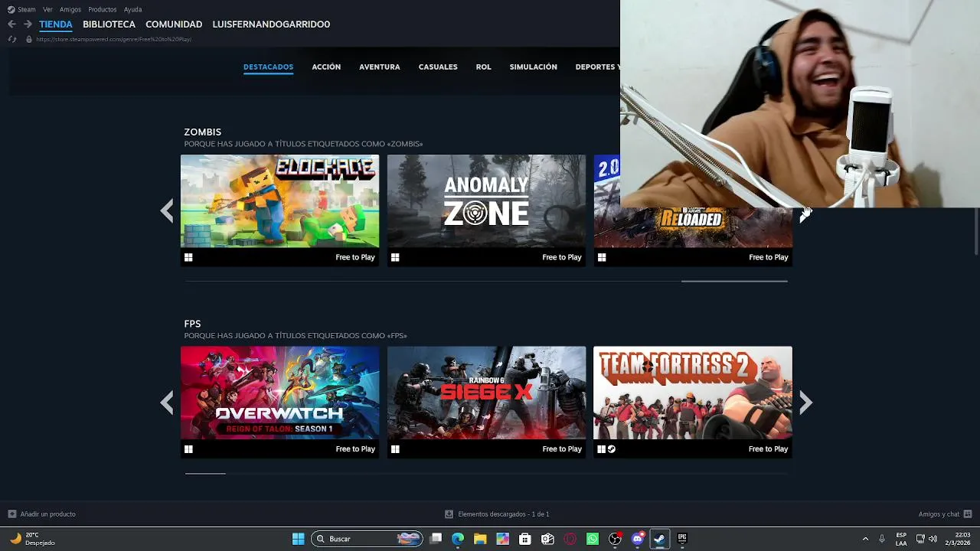The width and height of the screenshot is (980, 551).
Task: Open the Ayuda menu
Action: 132,9
